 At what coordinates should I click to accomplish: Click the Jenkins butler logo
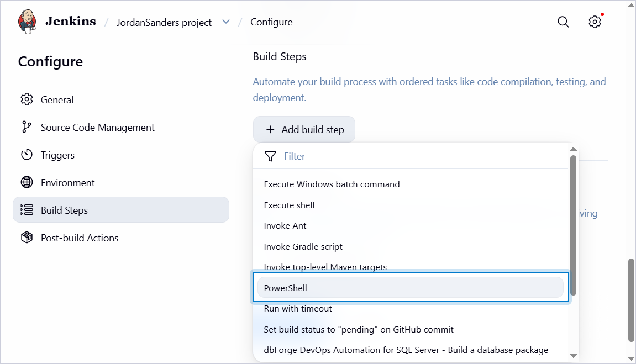coord(27,22)
